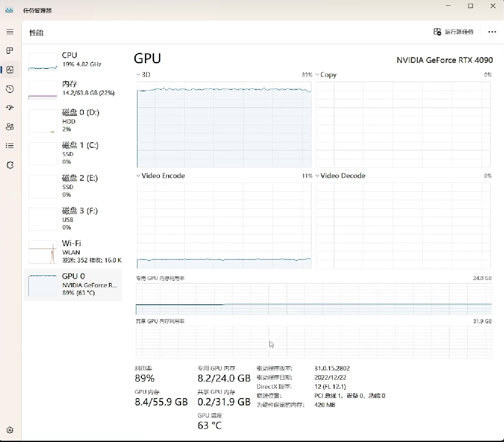Select 内存 (memory) in the performance list
This screenshot has width=504, height=442.
(x=73, y=89)
